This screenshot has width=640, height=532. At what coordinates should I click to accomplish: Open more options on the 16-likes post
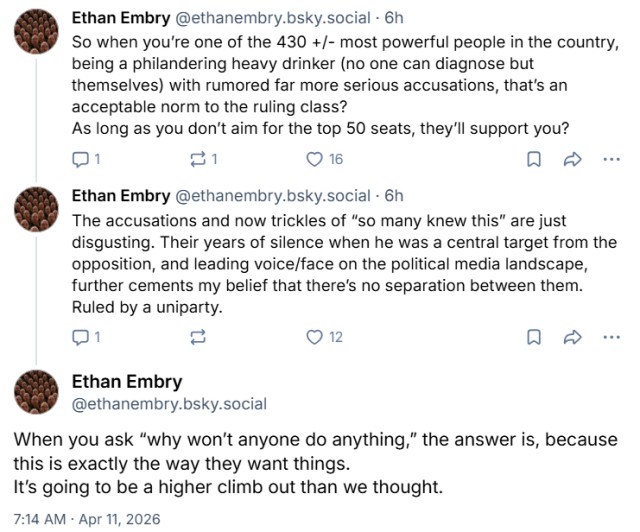[x=612, y=158]
